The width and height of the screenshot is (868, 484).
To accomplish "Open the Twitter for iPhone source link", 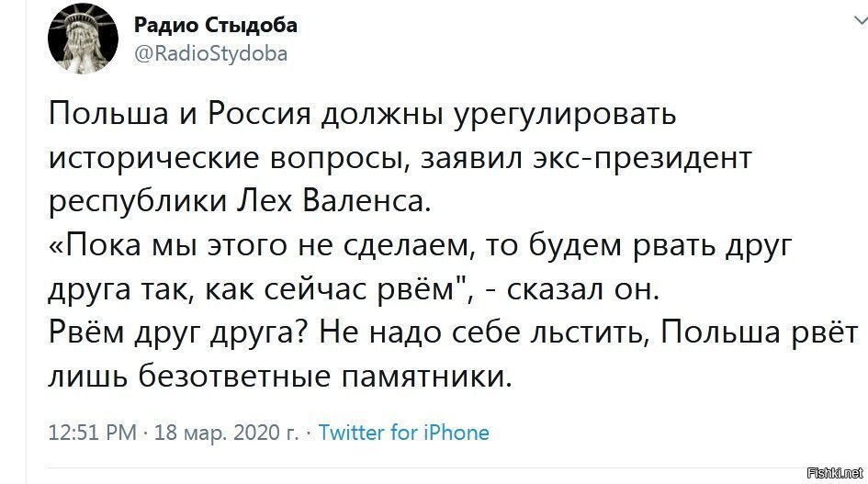I will [x=404, y=433].
